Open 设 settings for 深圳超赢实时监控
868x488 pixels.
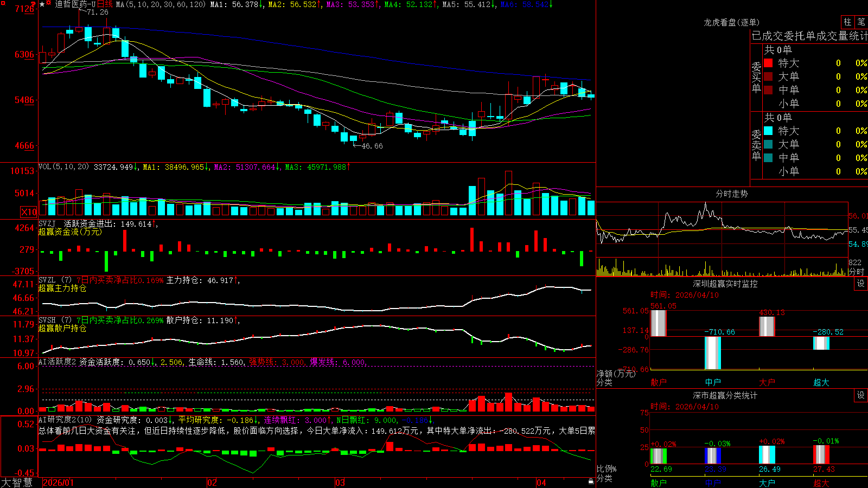pyautogui.click(x=861, y=284)
